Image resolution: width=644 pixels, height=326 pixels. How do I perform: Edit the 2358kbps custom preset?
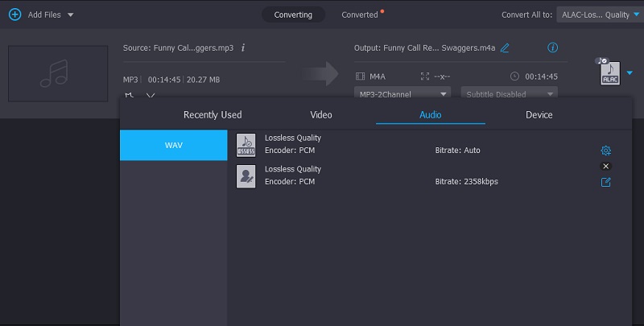(606, 182)
